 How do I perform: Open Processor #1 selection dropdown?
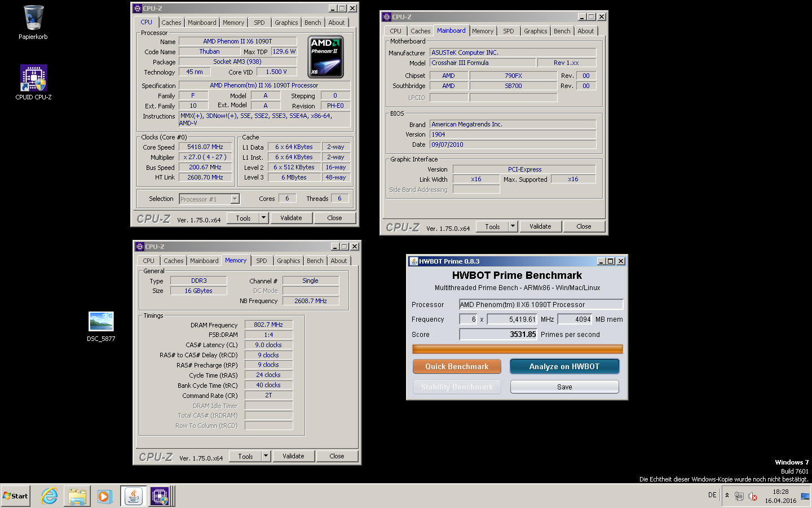tap(209, 199)
